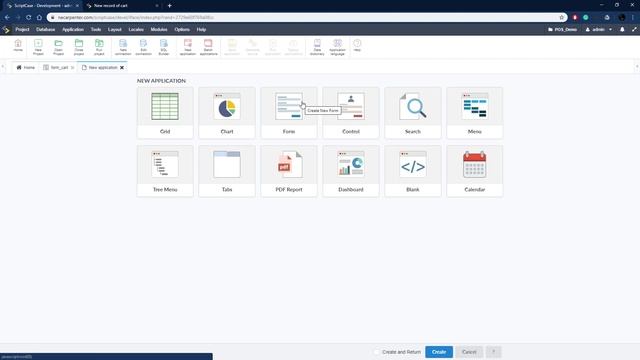Open the notifications bell icon

tap(622, 29)
